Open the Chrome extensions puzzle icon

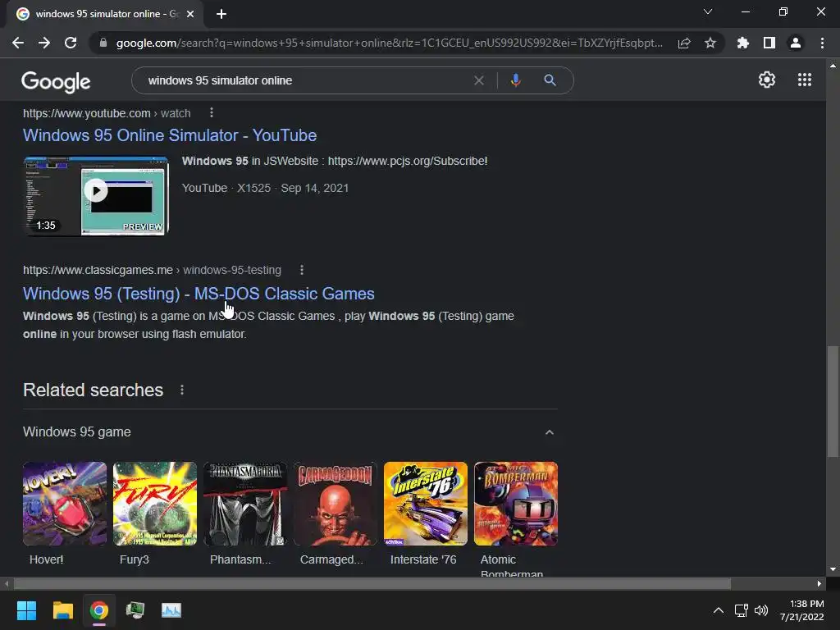742,43
